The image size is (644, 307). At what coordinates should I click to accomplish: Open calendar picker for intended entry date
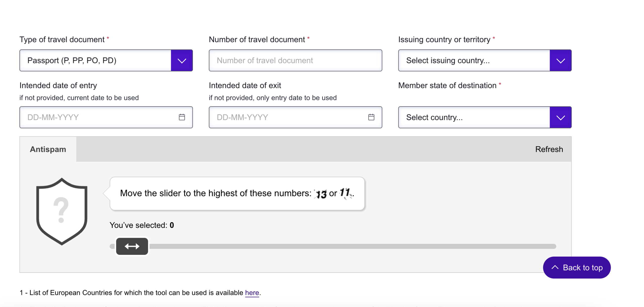tap(182, 117)
